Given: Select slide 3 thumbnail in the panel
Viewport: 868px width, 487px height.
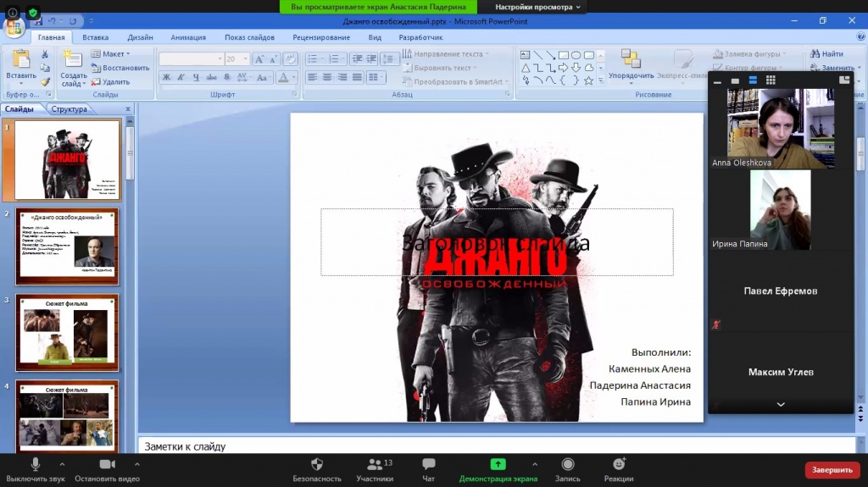Looking at the screenshot, I should tap(68, 332).
